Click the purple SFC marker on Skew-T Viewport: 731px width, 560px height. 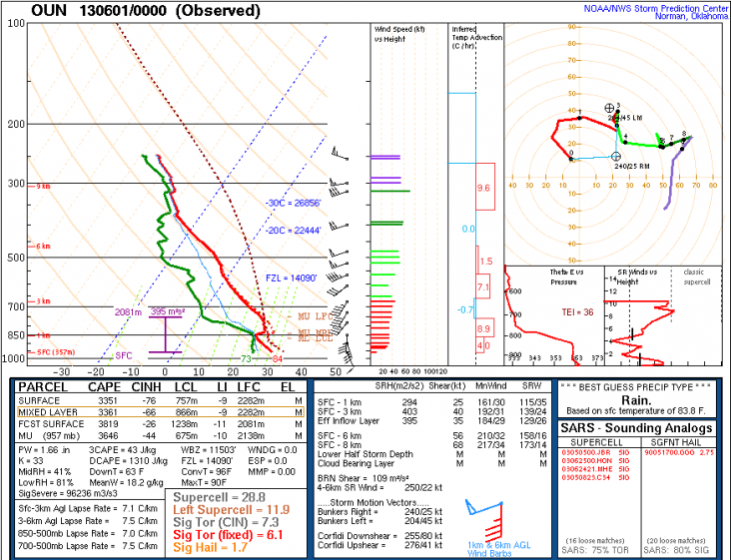[x=124, y=354]
